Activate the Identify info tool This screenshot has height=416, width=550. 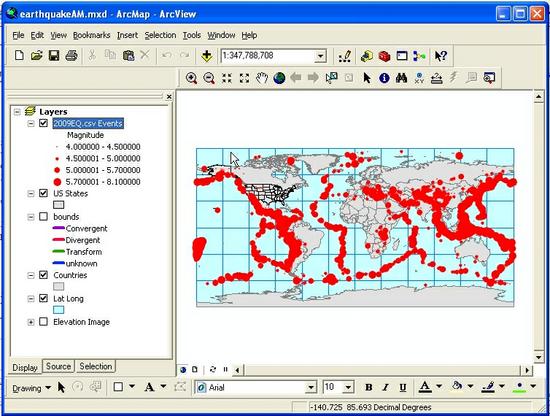coord(384,78)
